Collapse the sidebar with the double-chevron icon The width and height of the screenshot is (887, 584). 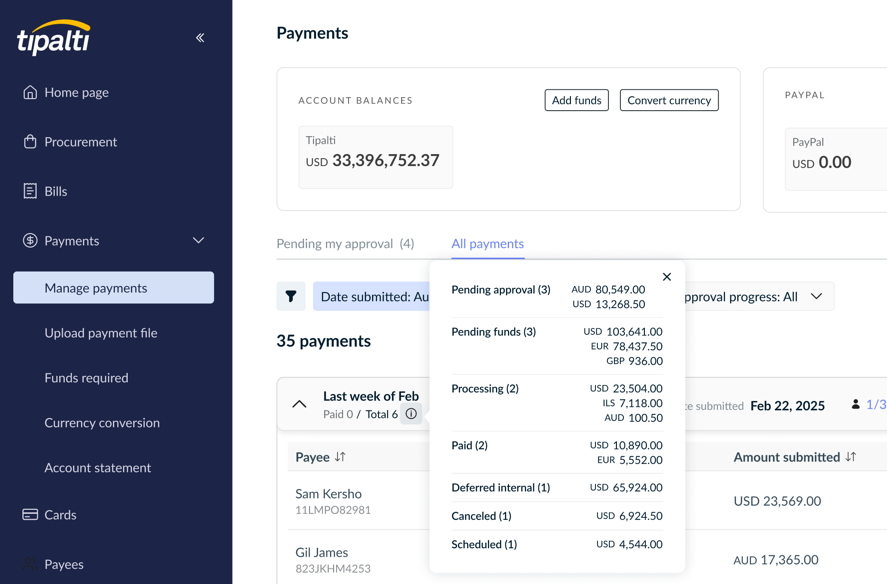(x=200, y=38)
